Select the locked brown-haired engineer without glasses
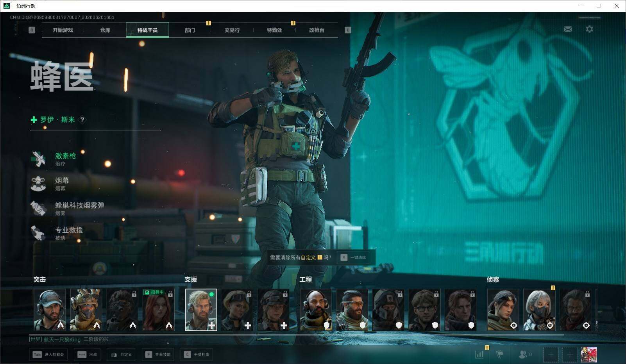Image resolution: width=626 pixels, height=364 pixels. [x=461, y=310]
